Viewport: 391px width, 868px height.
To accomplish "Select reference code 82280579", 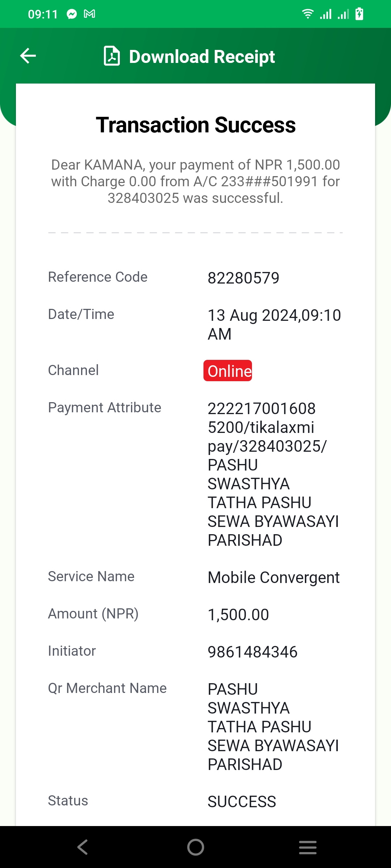I will [x=243, y=278].
